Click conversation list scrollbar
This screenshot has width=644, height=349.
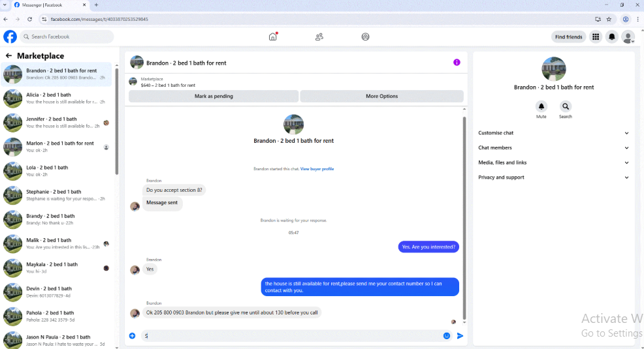tap(117, 121)
